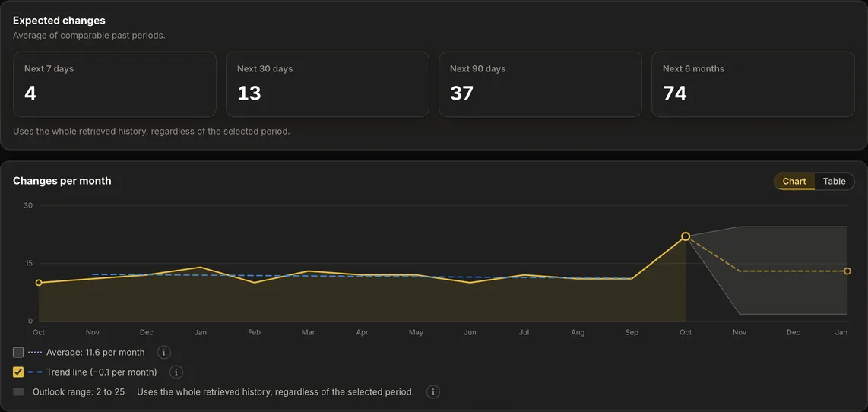The width and height of the screenshot is (868, 412).
Task: Click the Feb label on the x-axis
Action: pos(254,332)
